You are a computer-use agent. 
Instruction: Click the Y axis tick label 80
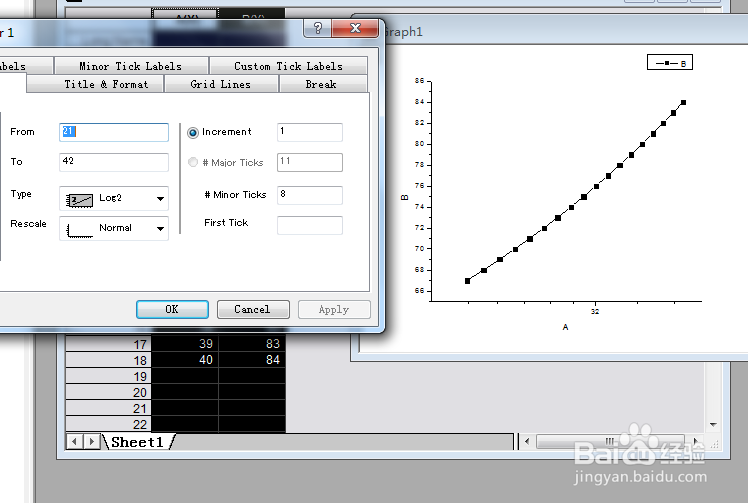click(419, 144)
